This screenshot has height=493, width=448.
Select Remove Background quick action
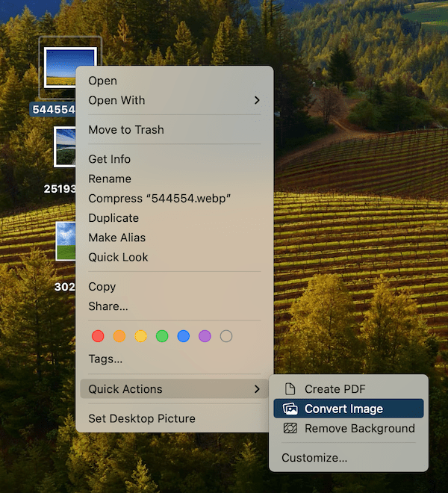[x=349, y=428]
